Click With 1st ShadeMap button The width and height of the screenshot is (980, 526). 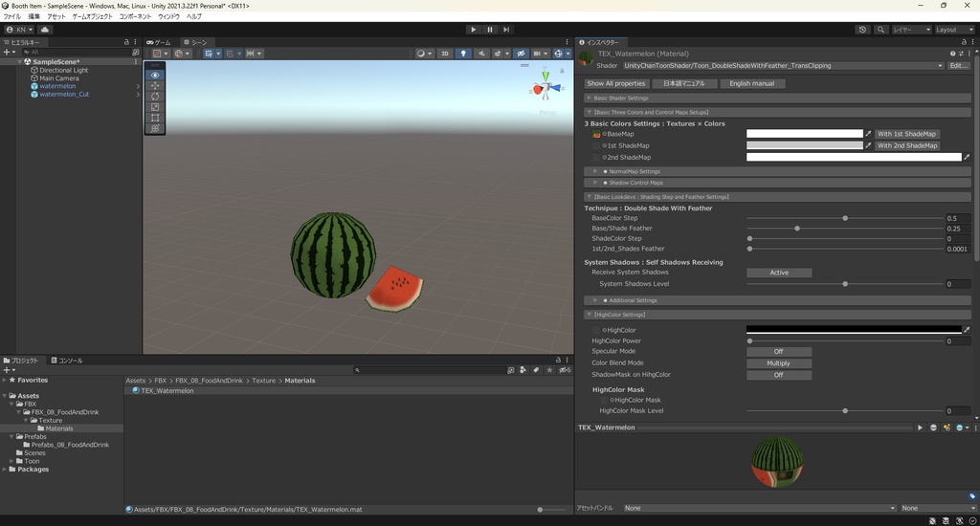click(906, 134)
